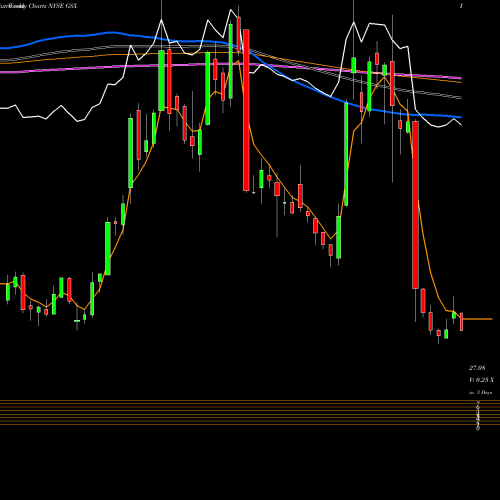Click the price value 27.08

(x=477, y=368)
